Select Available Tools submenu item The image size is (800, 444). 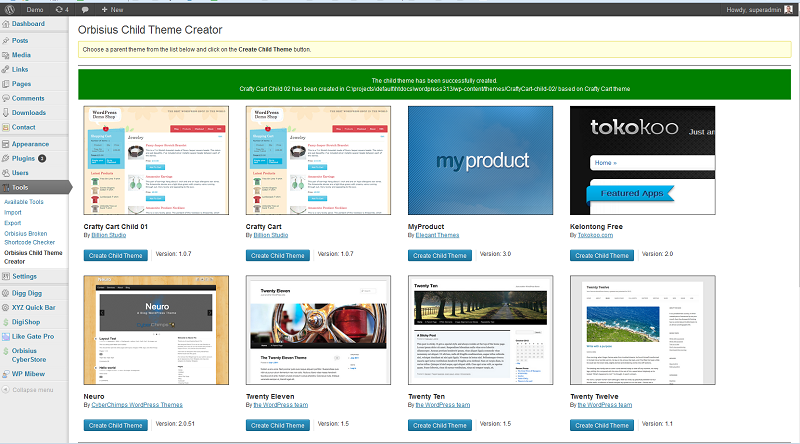(24, 202)
